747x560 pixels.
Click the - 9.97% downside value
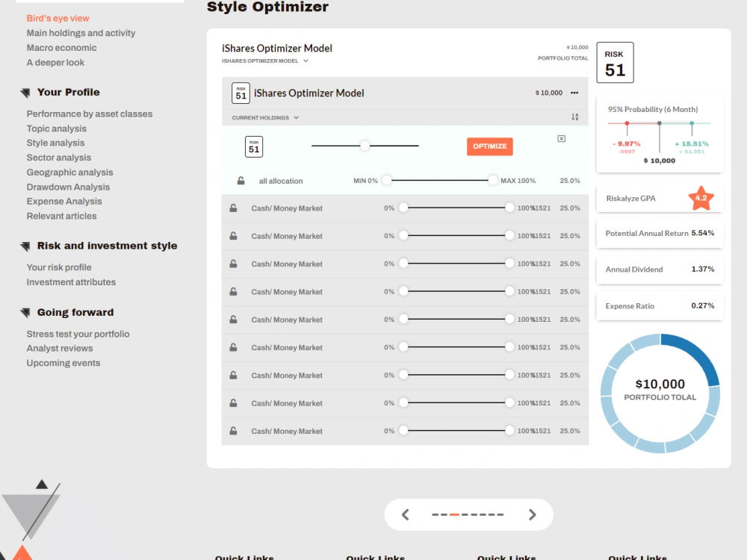point(627,144)
